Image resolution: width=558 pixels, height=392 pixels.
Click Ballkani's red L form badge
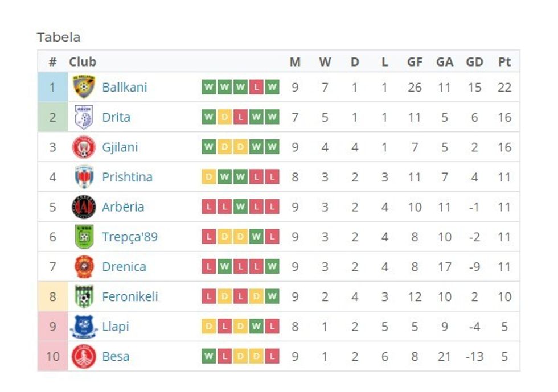(257, 87)
